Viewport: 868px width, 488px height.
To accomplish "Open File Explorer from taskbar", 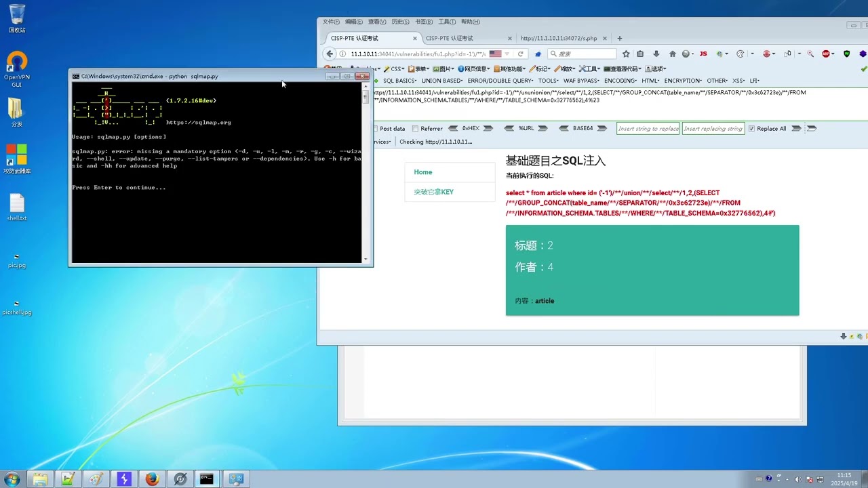I will 41,479.
